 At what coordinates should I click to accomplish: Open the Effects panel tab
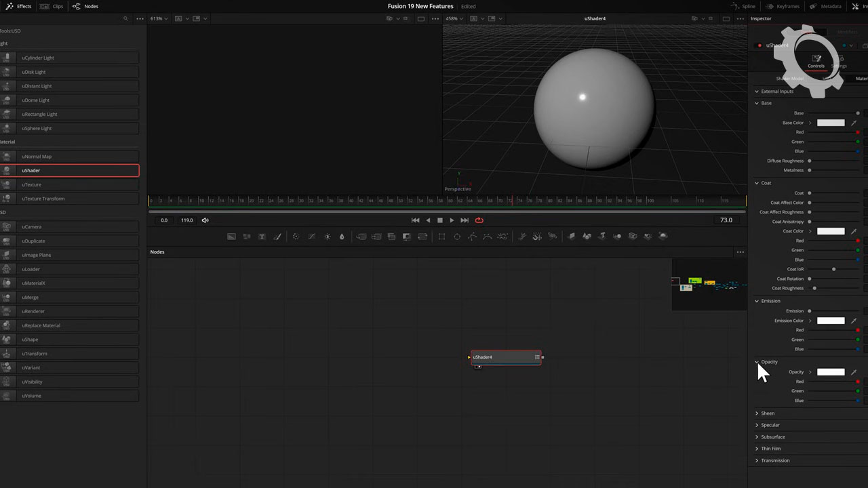pos(19,6)
